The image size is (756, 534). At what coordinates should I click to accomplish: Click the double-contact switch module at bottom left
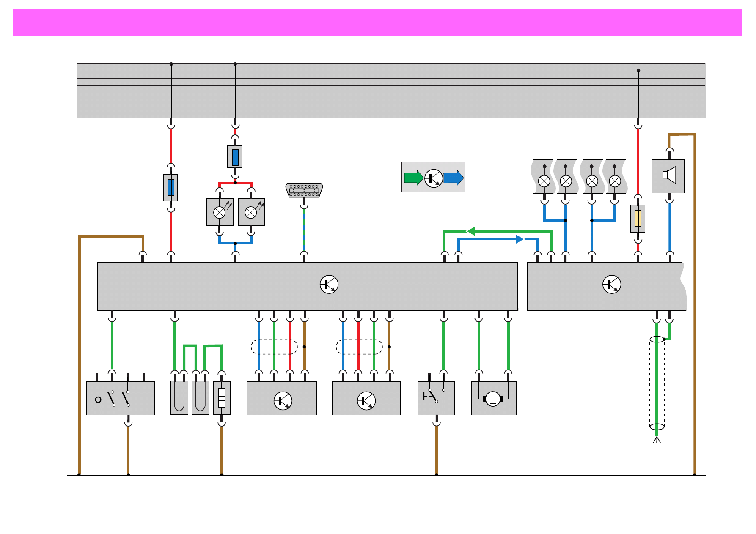point(120,398)
